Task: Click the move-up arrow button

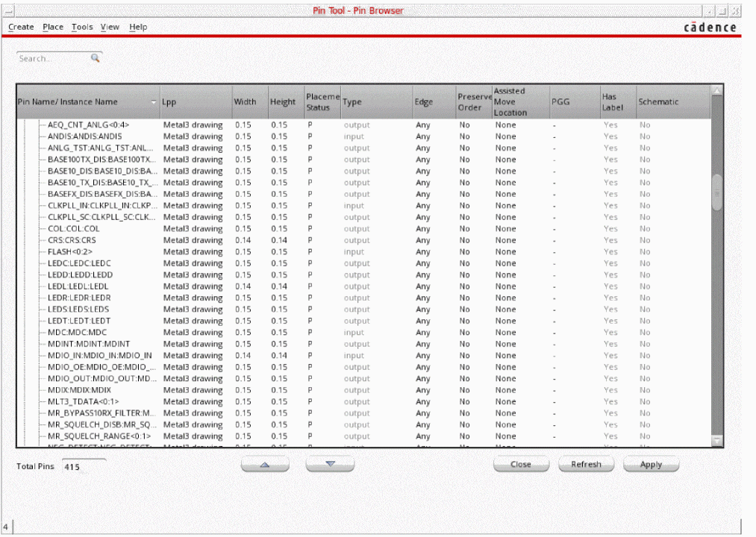Action: (265, 464)
